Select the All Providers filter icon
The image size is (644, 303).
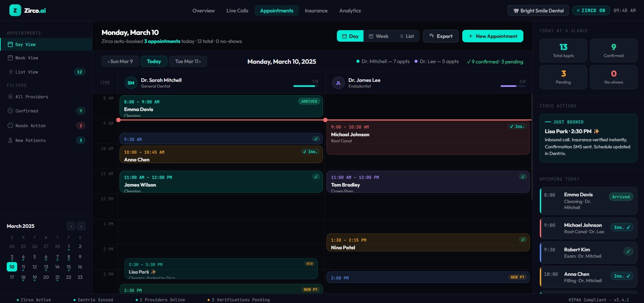(x=10, y=97)
